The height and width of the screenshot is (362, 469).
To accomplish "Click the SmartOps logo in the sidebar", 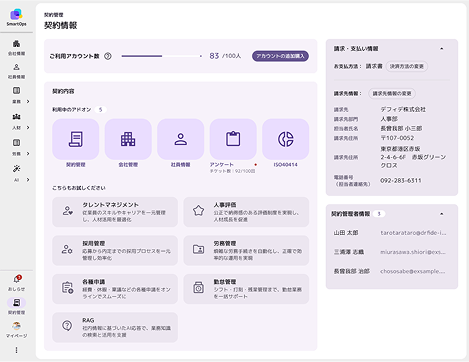I will point(16,17).
